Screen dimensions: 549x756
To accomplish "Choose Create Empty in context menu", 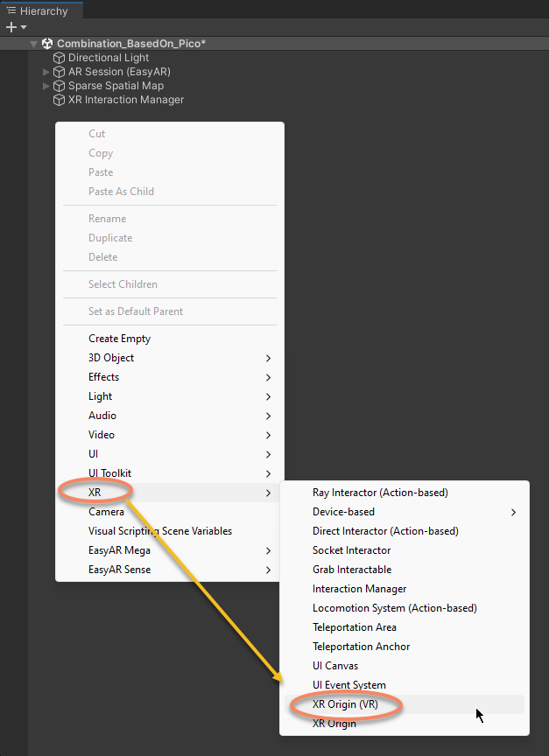I will coord(119,339).
